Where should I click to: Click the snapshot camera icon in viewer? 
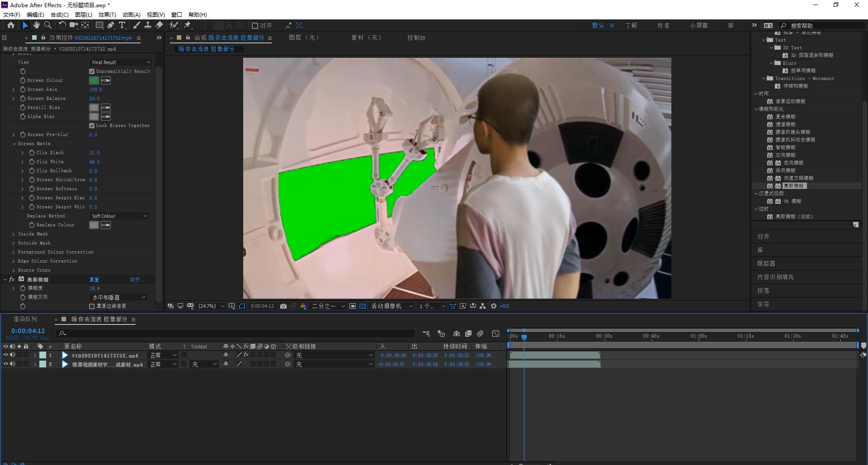coord(283,306)
